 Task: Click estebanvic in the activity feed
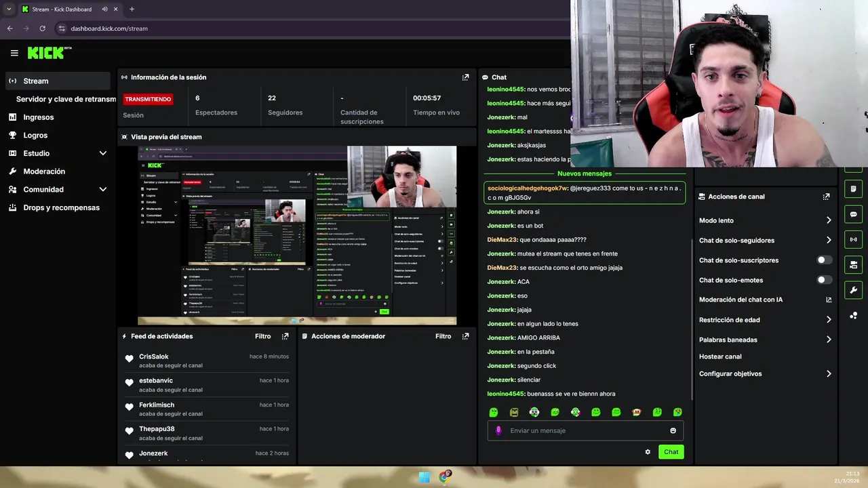click(x=156, y=381)
